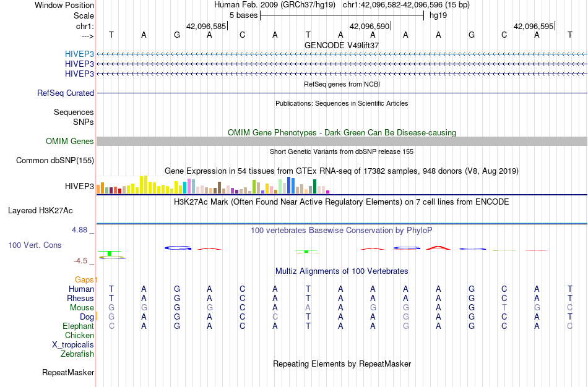Viewport: 588px width, 387px height.
Task: Click the magenta bar in GTEx chart
Action: (328, 192)
